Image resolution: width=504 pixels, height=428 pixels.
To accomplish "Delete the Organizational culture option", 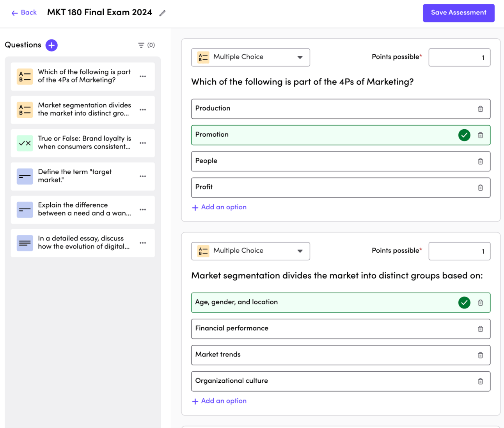I will [481, 381].
